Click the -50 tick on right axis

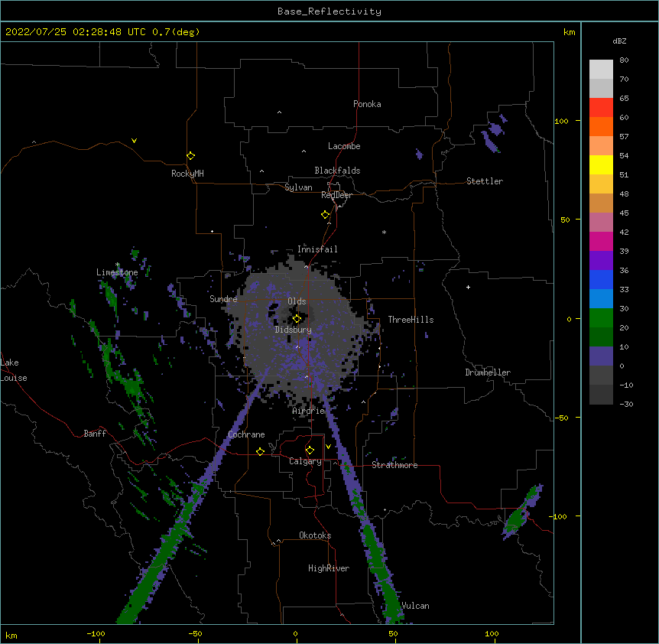tap(561, 418)
